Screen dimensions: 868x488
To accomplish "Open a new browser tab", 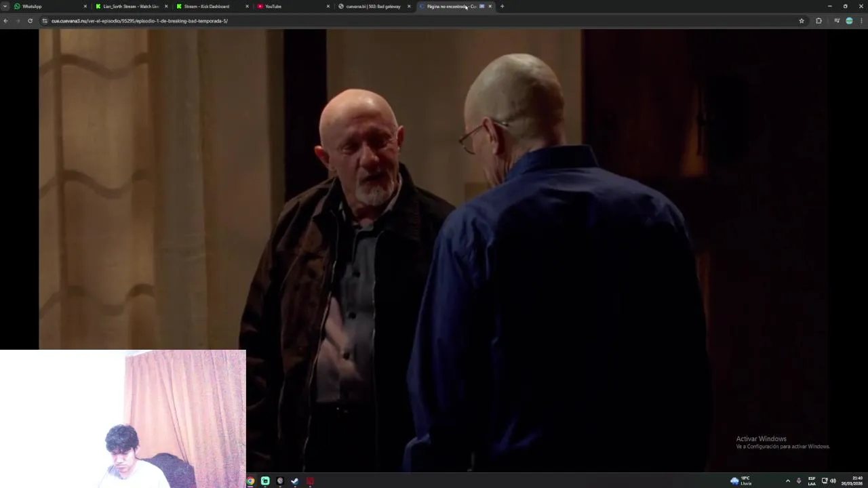I will click(x=502, y=6).
